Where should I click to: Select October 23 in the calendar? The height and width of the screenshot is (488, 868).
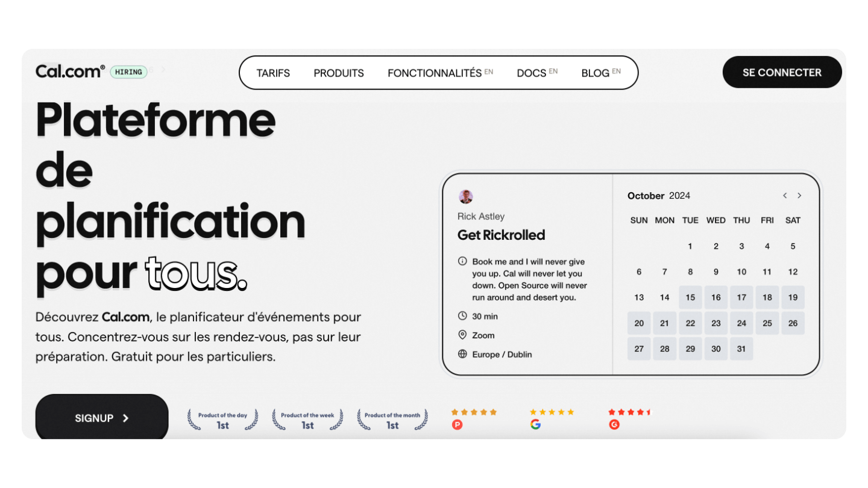(x=716, y=323)
